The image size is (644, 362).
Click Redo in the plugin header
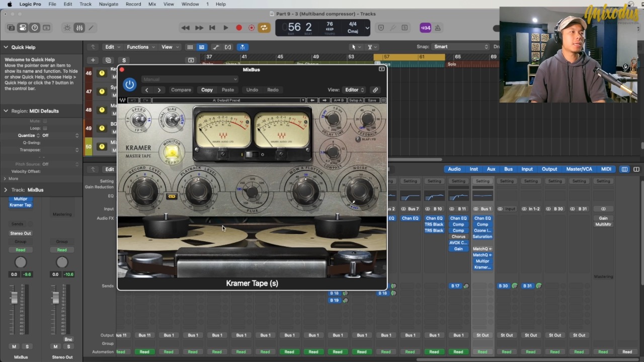(x=273, y=90)
